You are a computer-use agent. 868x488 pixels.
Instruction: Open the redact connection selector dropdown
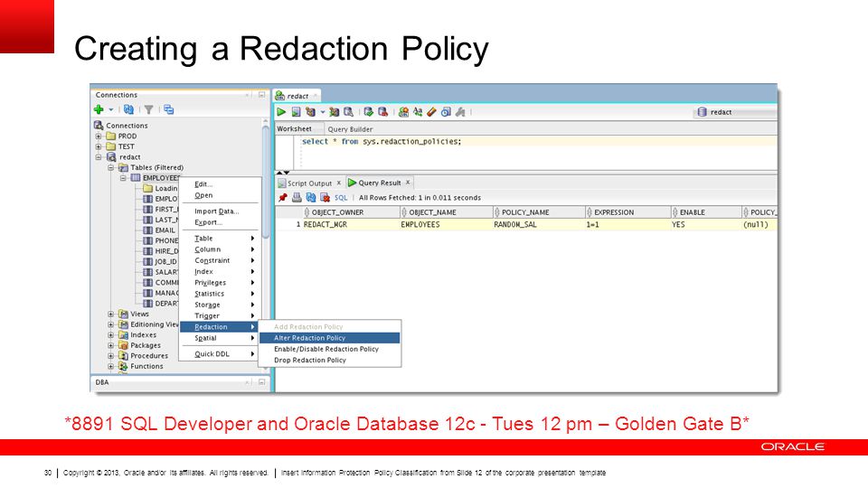click(736, 112)
